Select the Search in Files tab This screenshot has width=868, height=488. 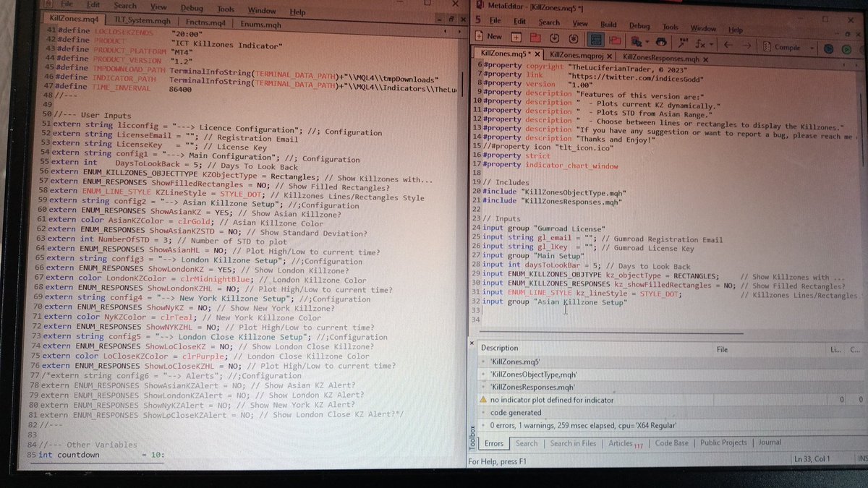tap(573, 443)
